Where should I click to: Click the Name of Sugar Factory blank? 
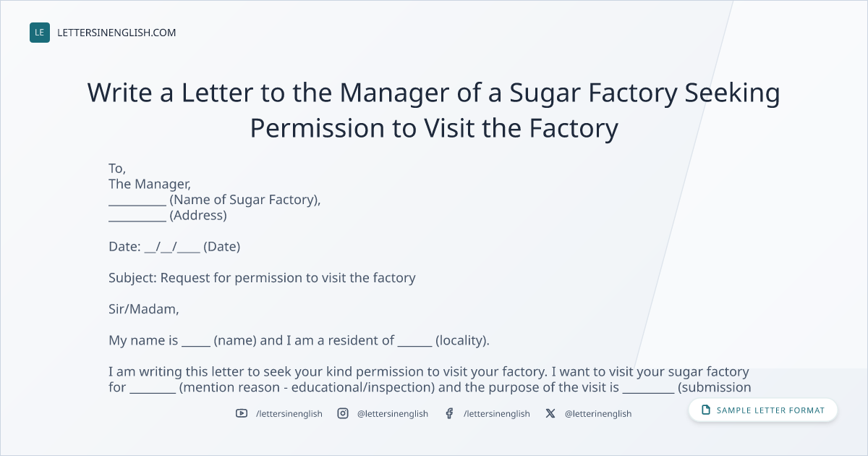click(x=137, y=200)
